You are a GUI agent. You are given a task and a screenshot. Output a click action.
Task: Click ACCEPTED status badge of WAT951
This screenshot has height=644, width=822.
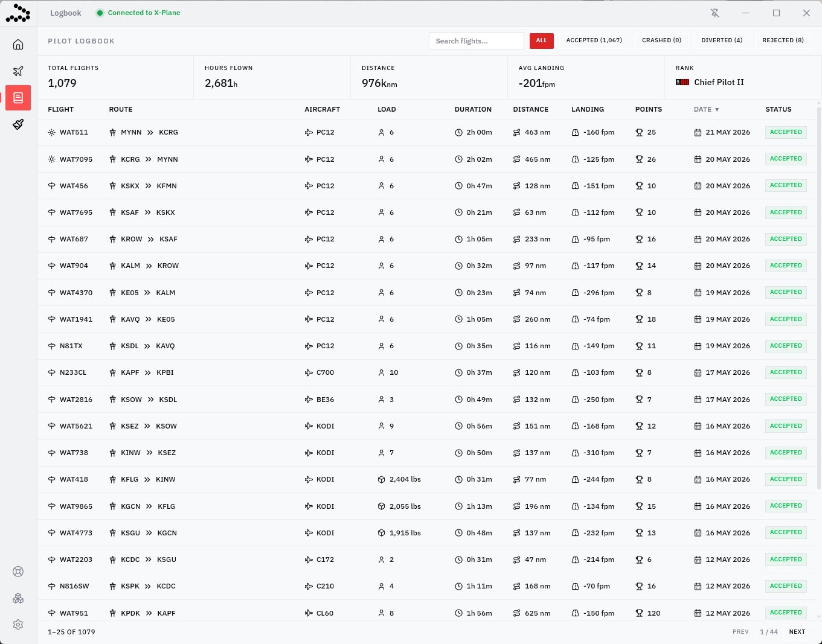pos(786,613)
